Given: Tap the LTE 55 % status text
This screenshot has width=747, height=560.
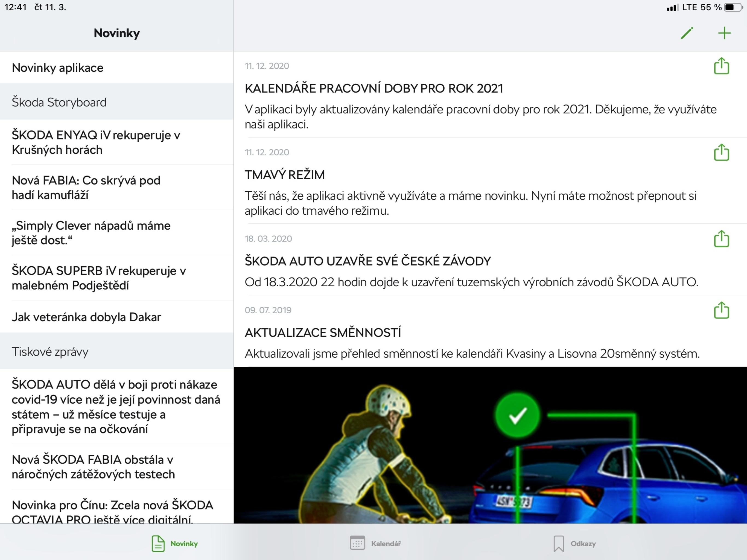Looking at the screenshot, I should pos(702,7).
